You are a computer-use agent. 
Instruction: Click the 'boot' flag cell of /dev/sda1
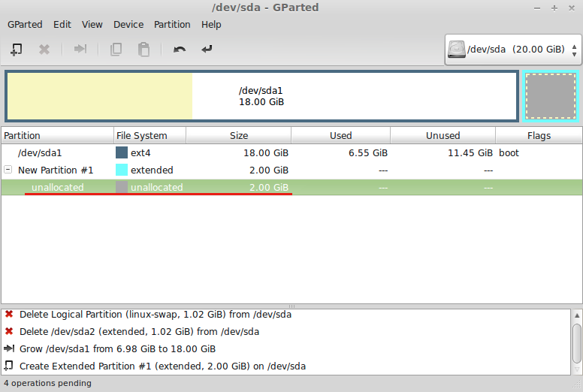[509, 152]
